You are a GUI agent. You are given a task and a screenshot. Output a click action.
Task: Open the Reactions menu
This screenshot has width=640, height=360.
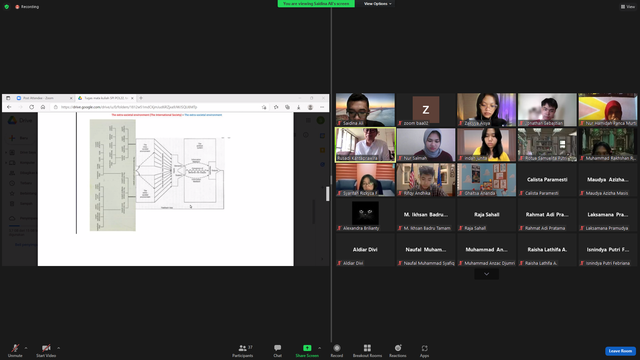coord(398,351)
